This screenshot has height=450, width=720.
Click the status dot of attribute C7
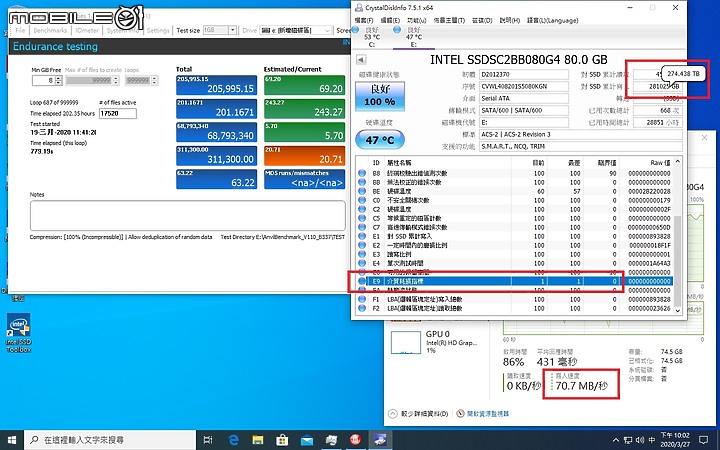click(x=362, y=227)
